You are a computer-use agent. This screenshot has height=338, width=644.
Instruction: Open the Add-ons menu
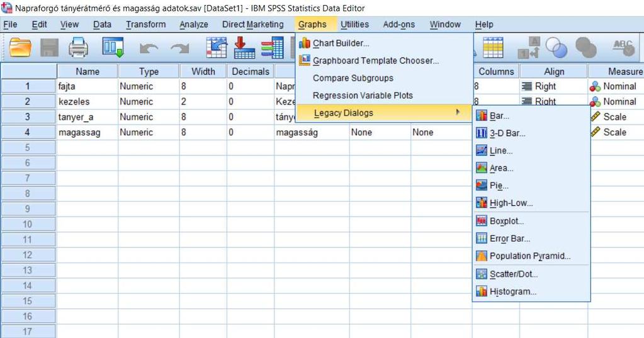(399, 25)
